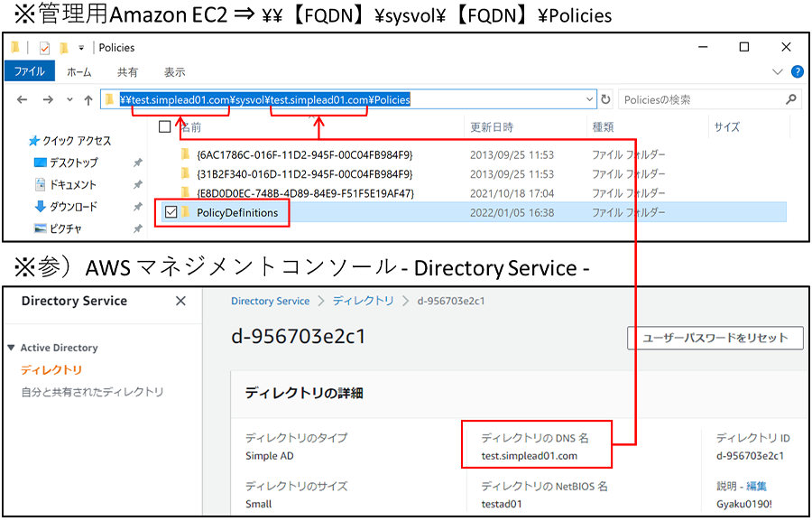Image resolution: width=812 pixels, height=521 pixels.
Task: Open the quick access toolbar customize dropdown
Action: 81,48
